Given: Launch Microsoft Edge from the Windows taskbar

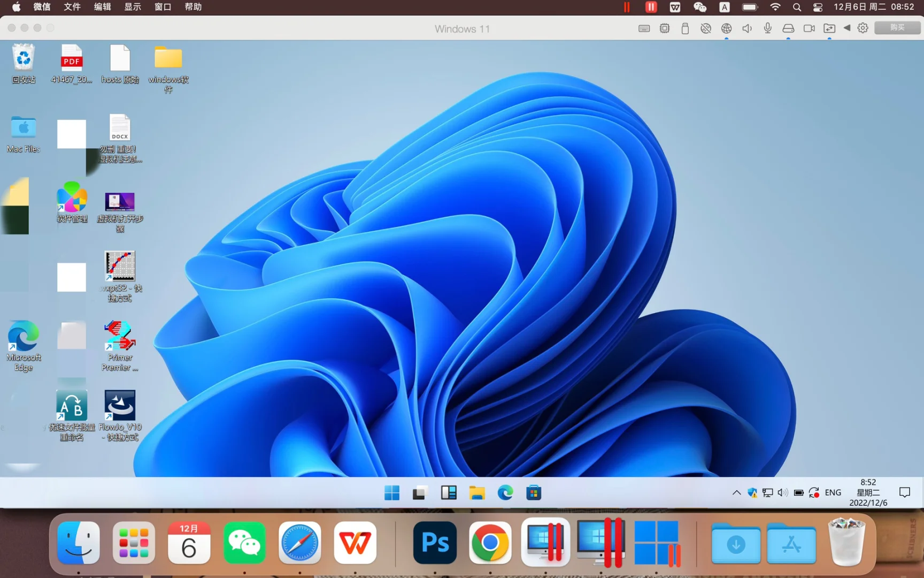Looking at the screenshot, I should [x=505, y=493].
